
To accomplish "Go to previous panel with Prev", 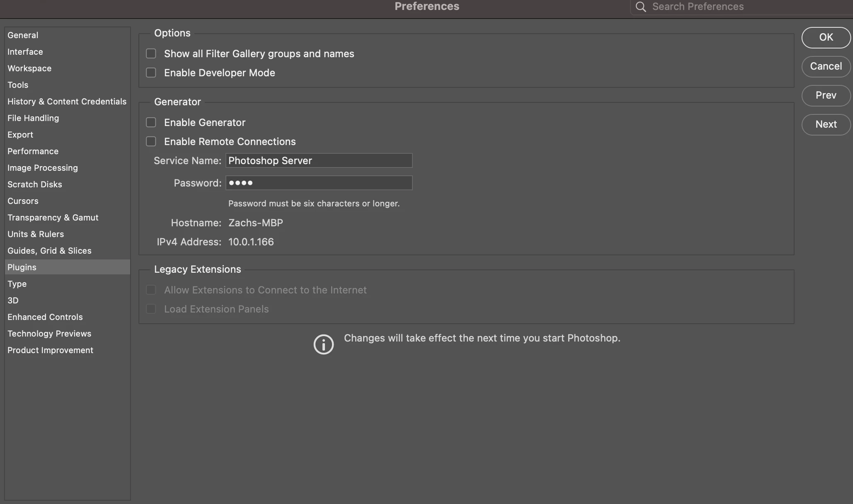I will pyautogui.click(x=826, y=95).
